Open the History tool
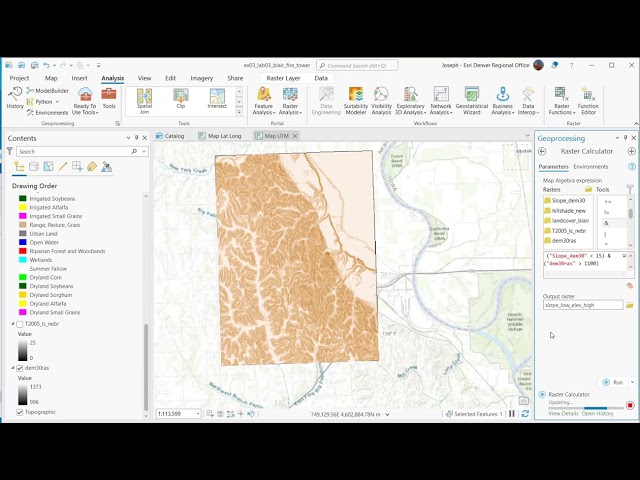The image size is (640, 480). coord(15,98)
